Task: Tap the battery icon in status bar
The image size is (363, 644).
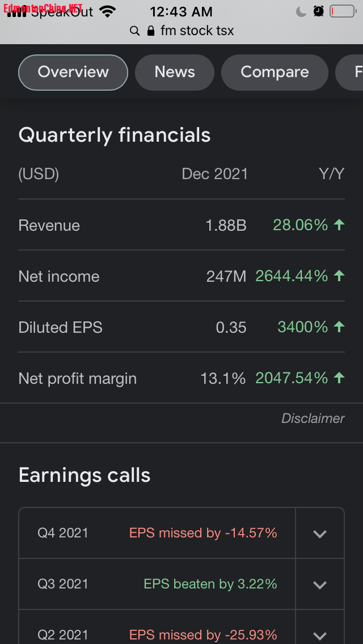Action: (342, 11)
